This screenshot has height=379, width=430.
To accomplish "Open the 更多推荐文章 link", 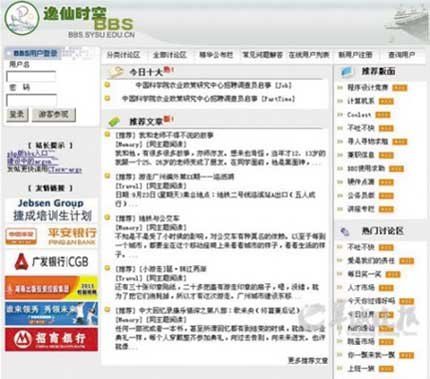I will (308, 360).
